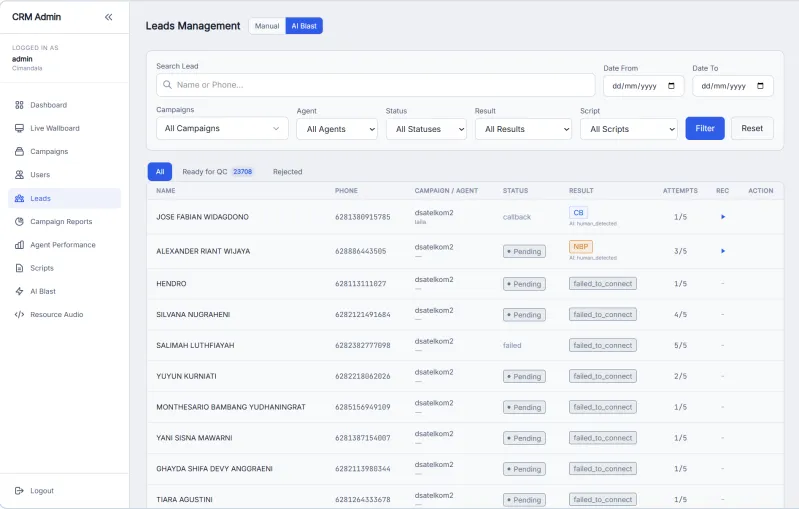Click failed status for Salimah Luthfiayah

coord(512,345)
